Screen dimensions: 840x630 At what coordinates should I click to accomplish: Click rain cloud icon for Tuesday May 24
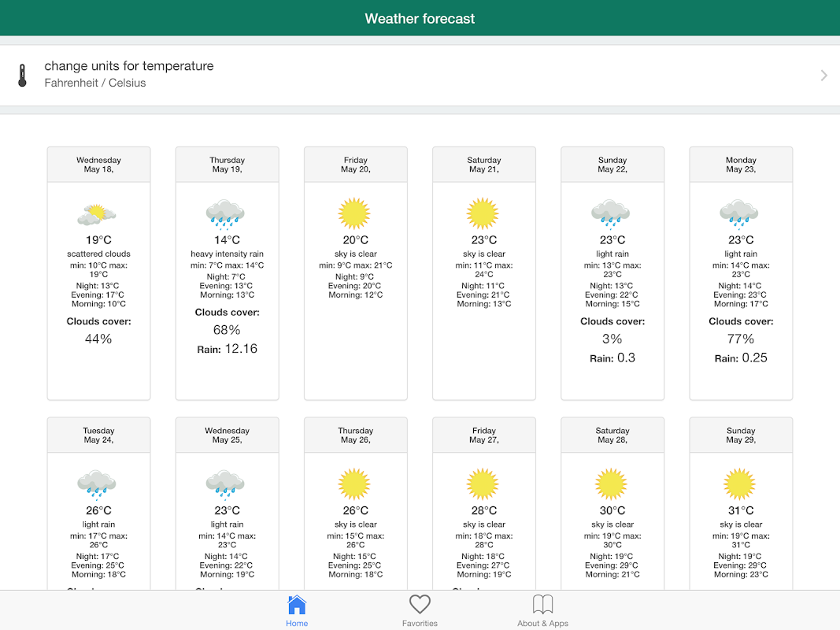click(x=96, y=484)
